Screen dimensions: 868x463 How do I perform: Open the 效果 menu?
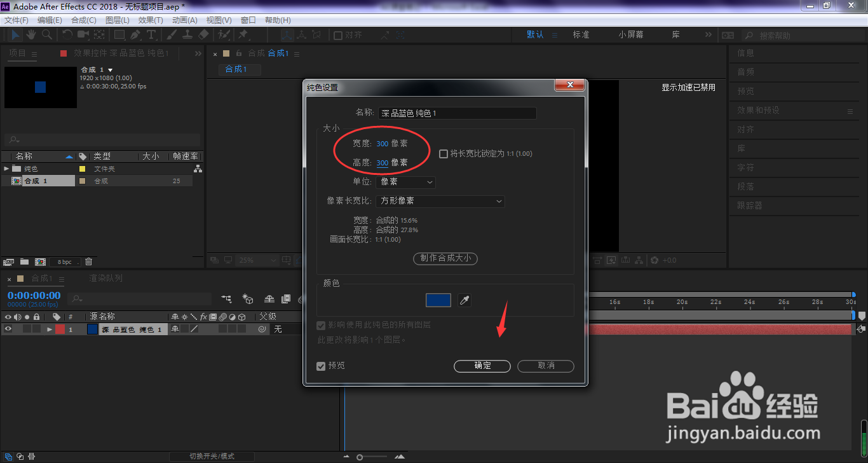(151, 20)
